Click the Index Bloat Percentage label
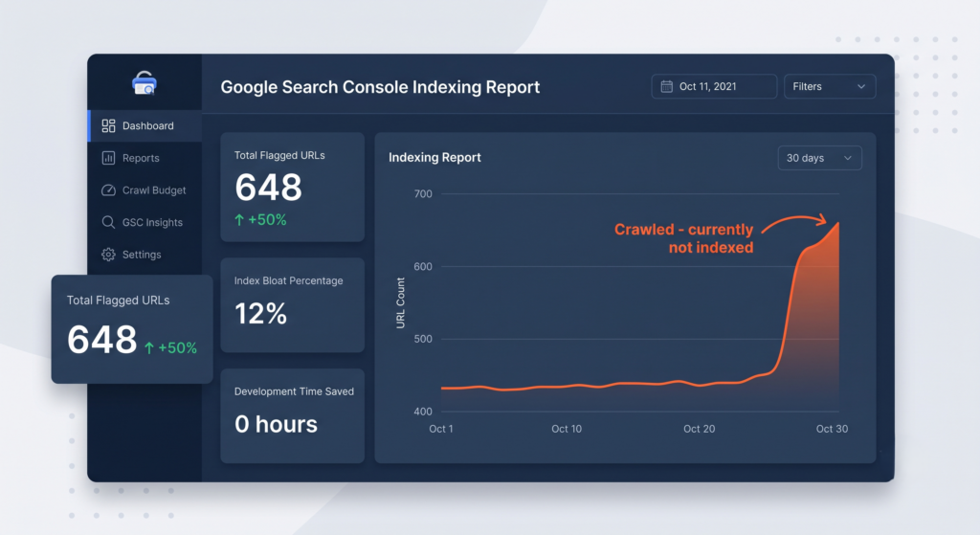This screenshot has height=535, width=980. (x=289, y=280)
